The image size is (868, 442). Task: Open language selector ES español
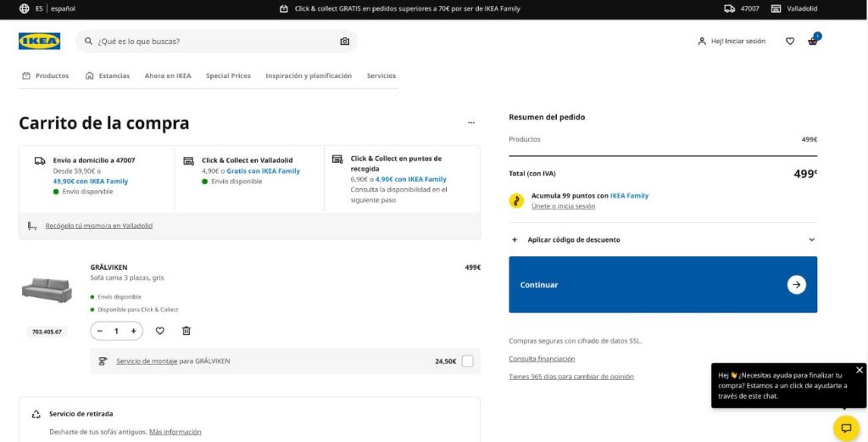(x=47, y=8)
